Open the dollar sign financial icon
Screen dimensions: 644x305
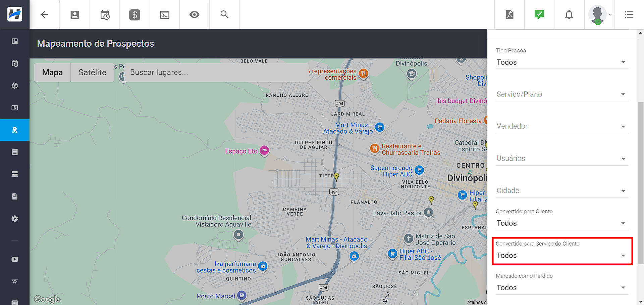(x=135, y=14)
